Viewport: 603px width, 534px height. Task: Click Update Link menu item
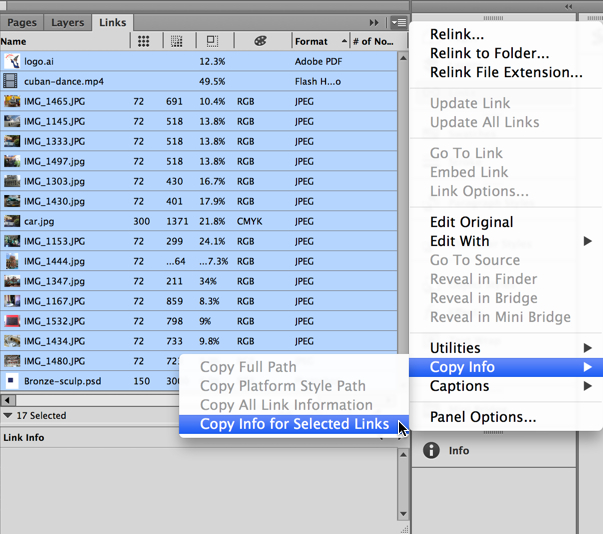(470, 103)
